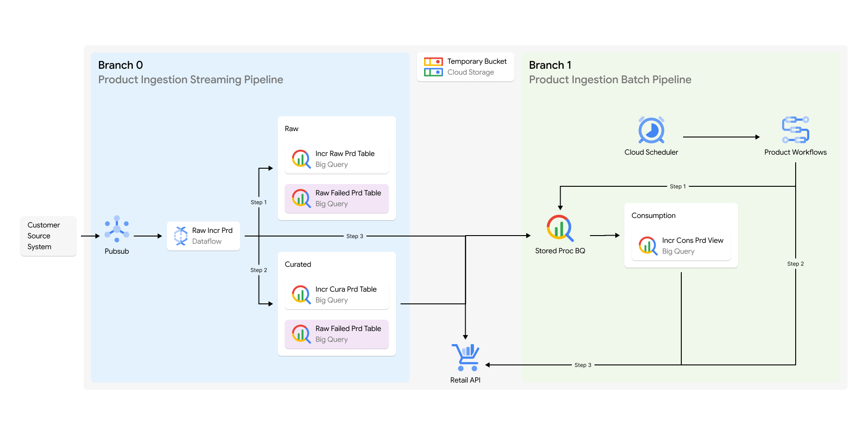Click the Raw Incr Prd Dataflow icon

180,236
